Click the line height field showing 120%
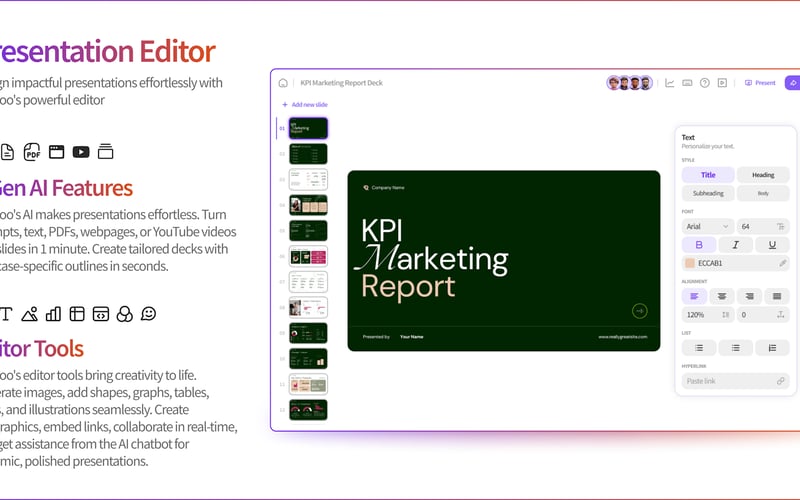This screenshot has width=800, height=500. tap(708, 315)
